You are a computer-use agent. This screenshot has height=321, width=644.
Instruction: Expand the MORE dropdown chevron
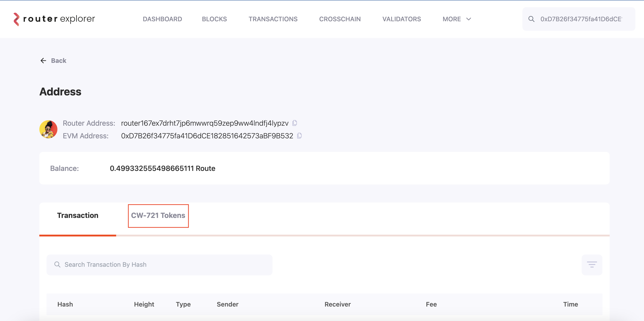click(x=469, y=19)
